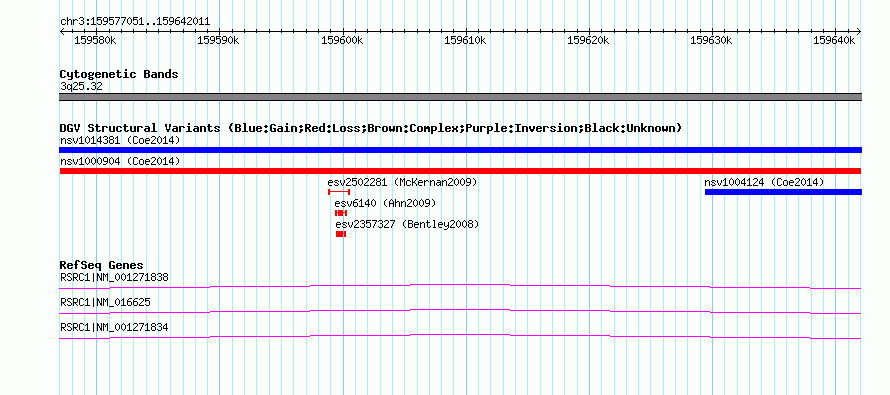Click the 159610k ruler tick label
890x395 pixels.
pyautogui.click(x=465, y=40)
